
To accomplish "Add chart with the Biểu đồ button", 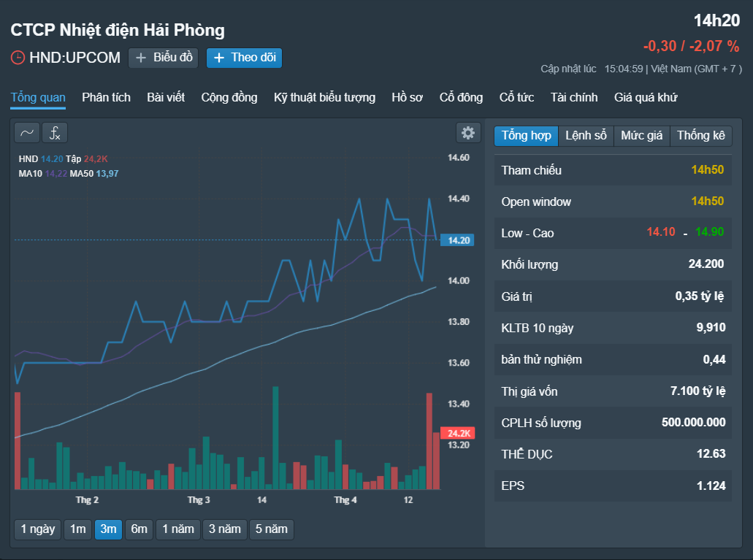I will click(x=164, y=58).
